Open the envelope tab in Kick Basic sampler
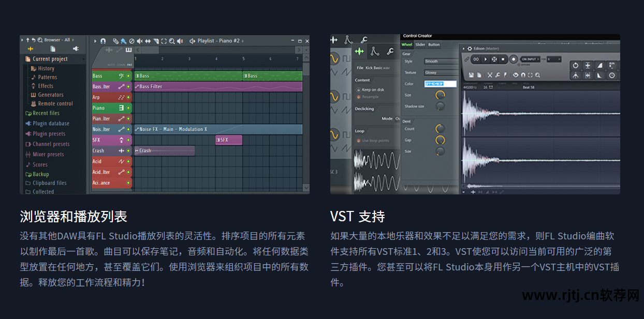This screenshot has width=644, height=319. tap(374, 51)
